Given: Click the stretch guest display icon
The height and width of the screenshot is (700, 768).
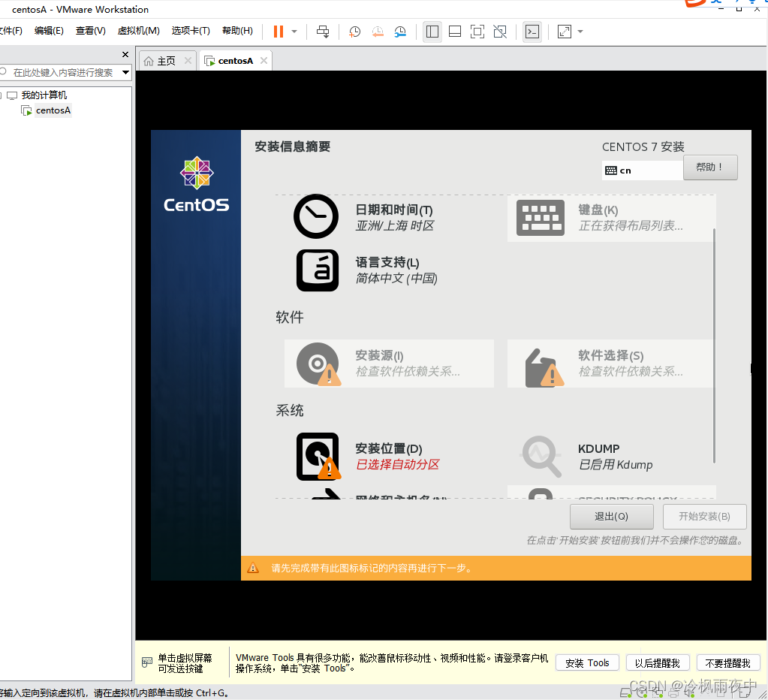Looking at the screenshot, I should pos(565,32).
